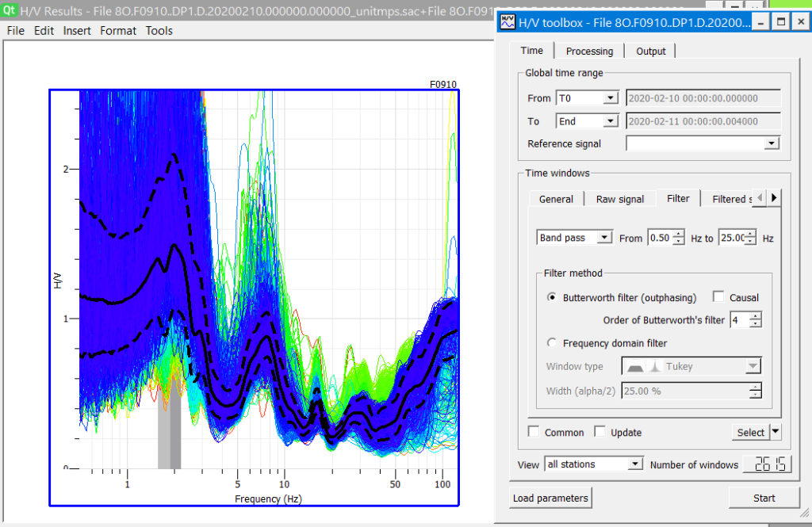Open the Insert menu

click(77, 31)
